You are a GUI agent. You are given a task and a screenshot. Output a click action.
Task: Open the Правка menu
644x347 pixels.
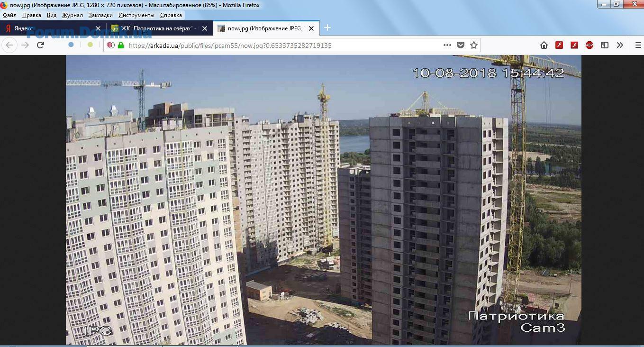[x=31, y=15]
